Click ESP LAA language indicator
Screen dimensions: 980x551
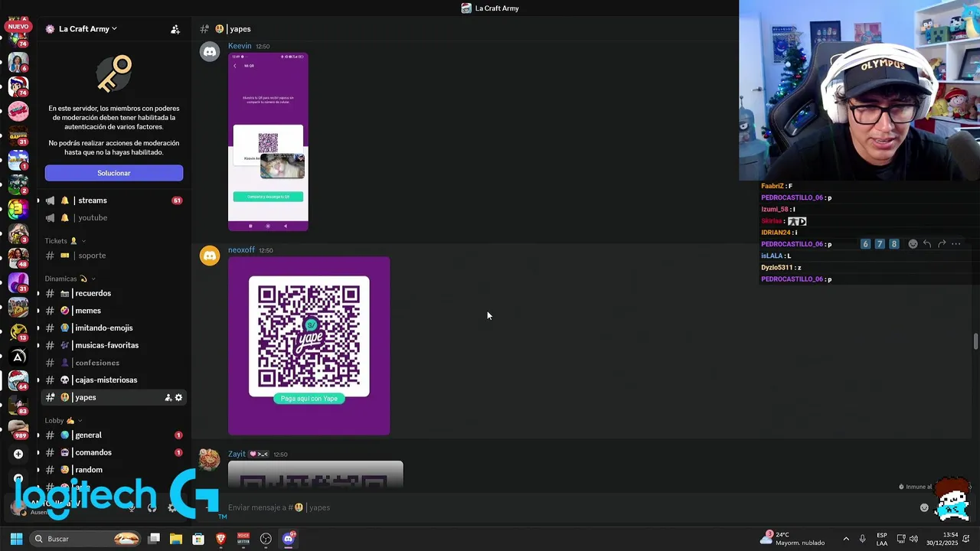coord(882,539)
